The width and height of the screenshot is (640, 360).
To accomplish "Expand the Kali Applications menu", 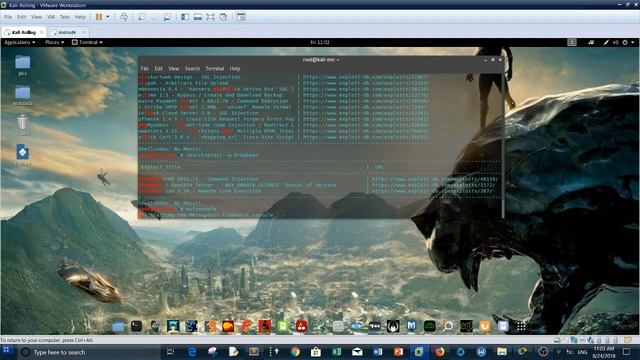I will [x=20, y=42].
